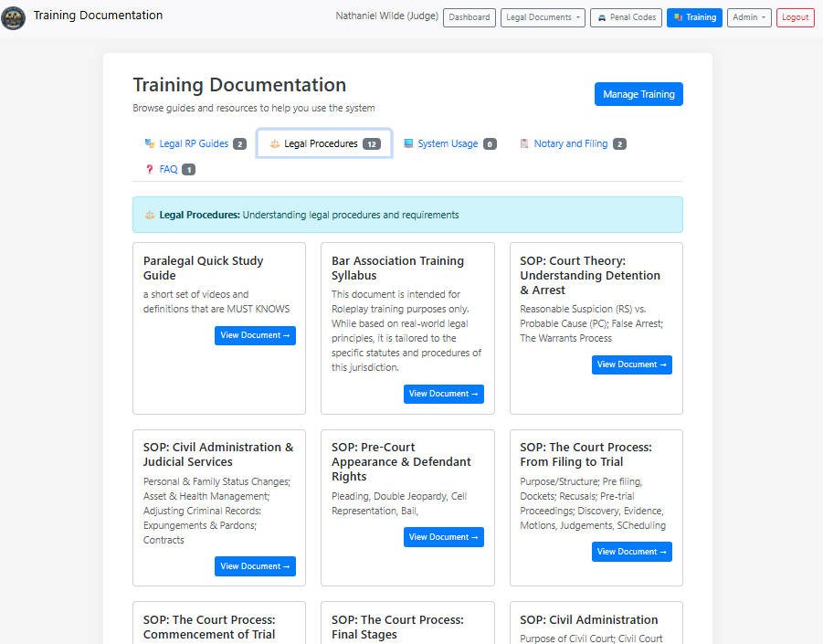
Task: Click the SOP: Civil Administration & Judicial Services card
Action: [218, 507]
